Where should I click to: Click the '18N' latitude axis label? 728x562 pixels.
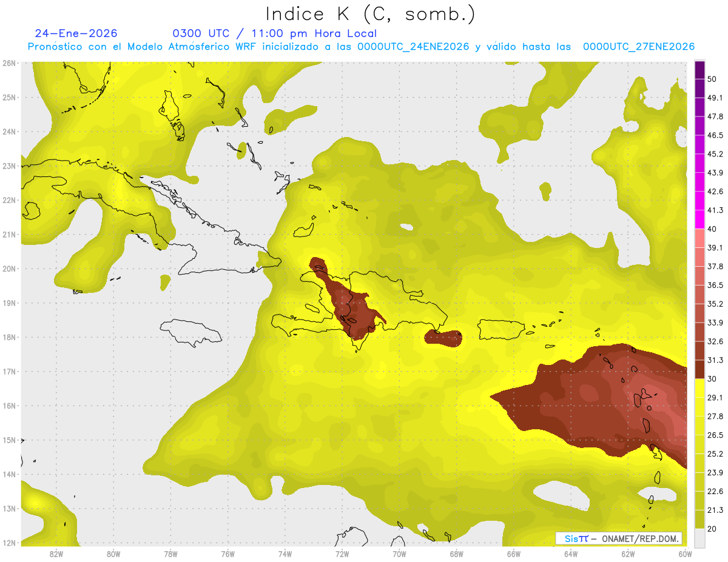[x=9, y=337]
